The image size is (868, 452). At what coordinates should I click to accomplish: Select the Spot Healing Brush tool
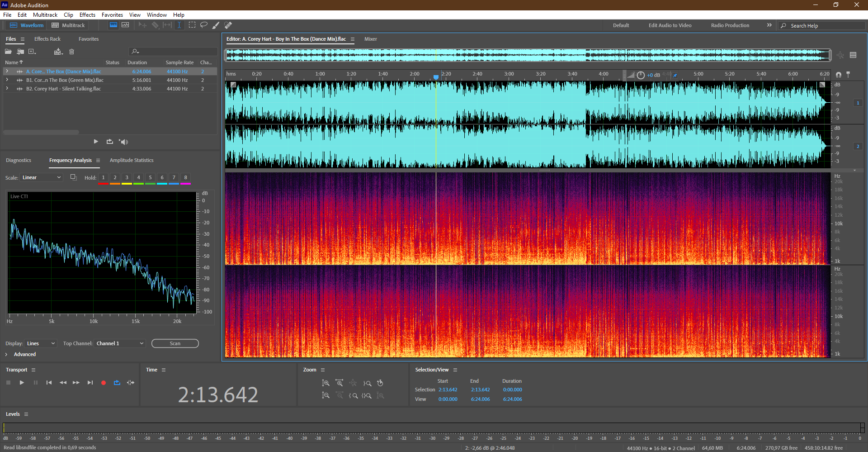pos(228,25)
